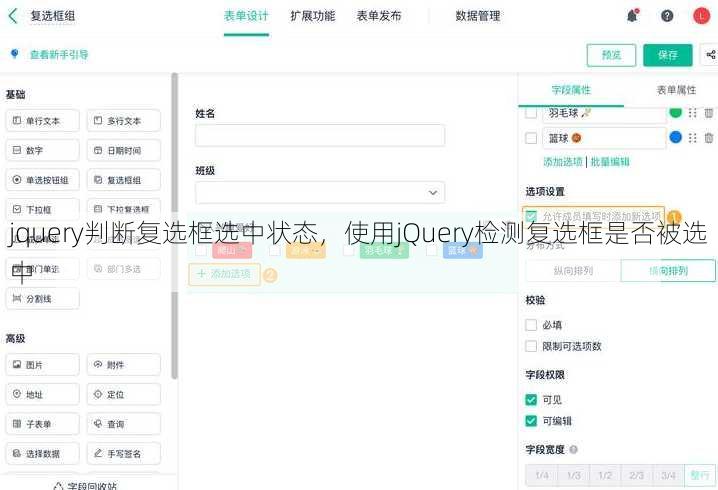Edit the 篮球 option name field
The height and width of the screenshot is (490, 718).
(604, 138)
